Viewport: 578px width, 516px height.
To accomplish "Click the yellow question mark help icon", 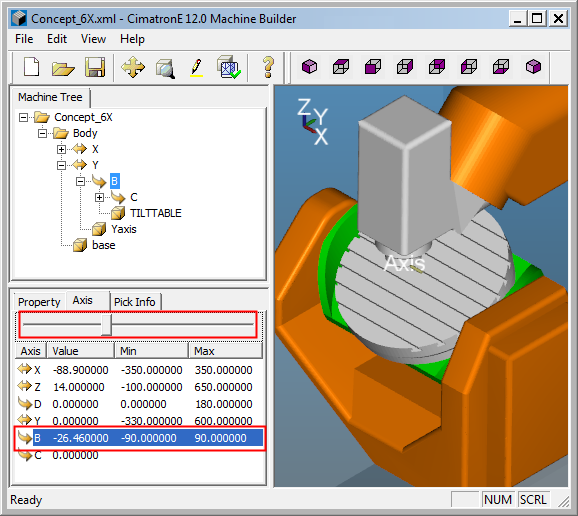I will 268,67.
